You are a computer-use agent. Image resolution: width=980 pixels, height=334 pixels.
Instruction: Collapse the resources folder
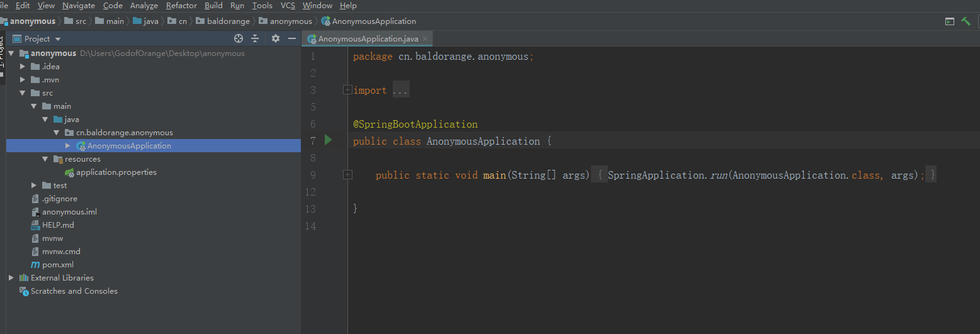[45, 159]
